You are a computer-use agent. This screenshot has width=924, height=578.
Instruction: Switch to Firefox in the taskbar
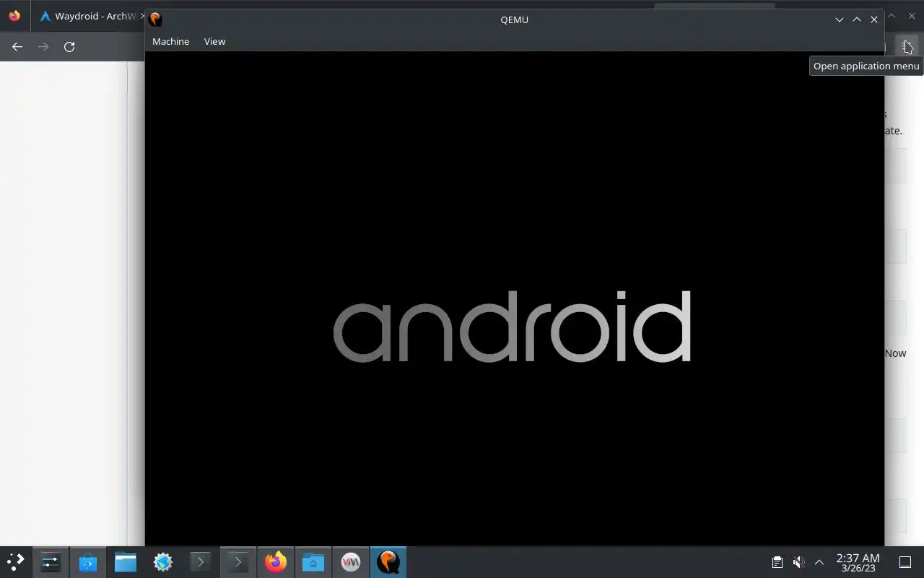[x=276, y=561]
